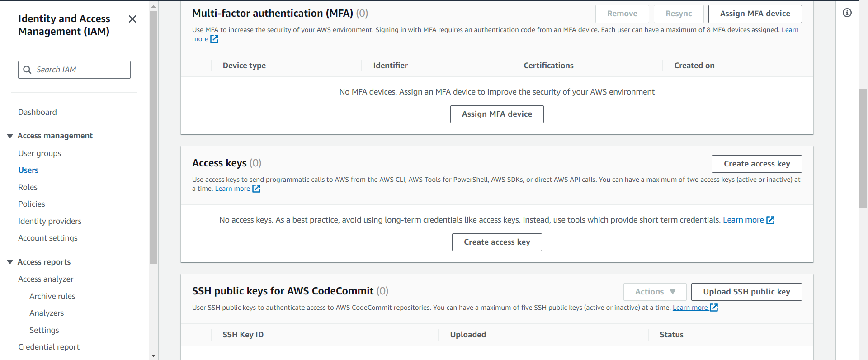This screenshot has height=360, width=868.
Task: Navigate to Roles
Action: point(28,187)
